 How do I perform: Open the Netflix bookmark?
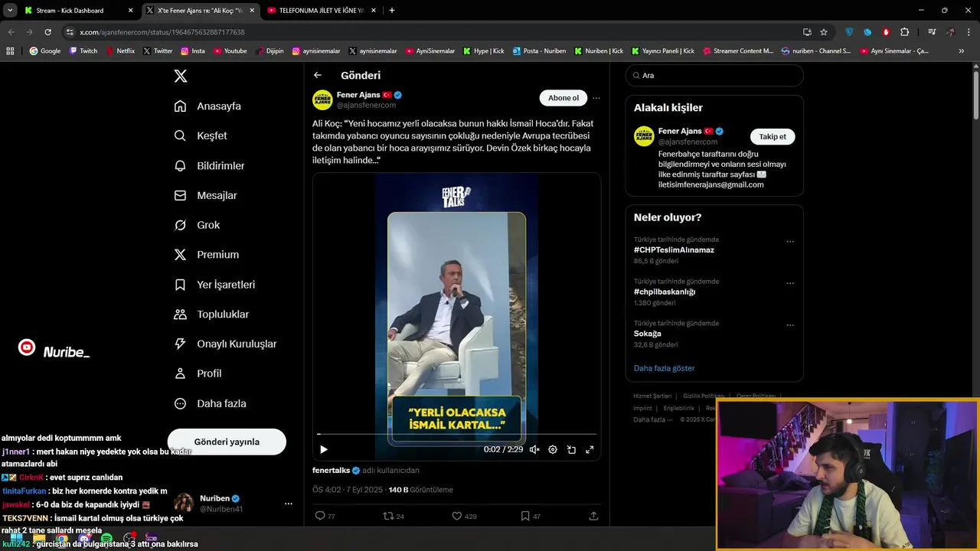tap(119, 51)
